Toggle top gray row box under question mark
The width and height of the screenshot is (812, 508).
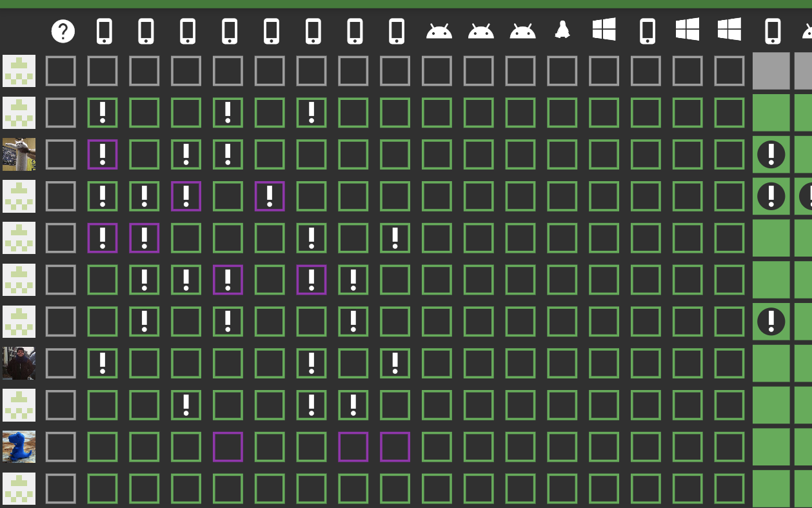[x=61, y=71]
